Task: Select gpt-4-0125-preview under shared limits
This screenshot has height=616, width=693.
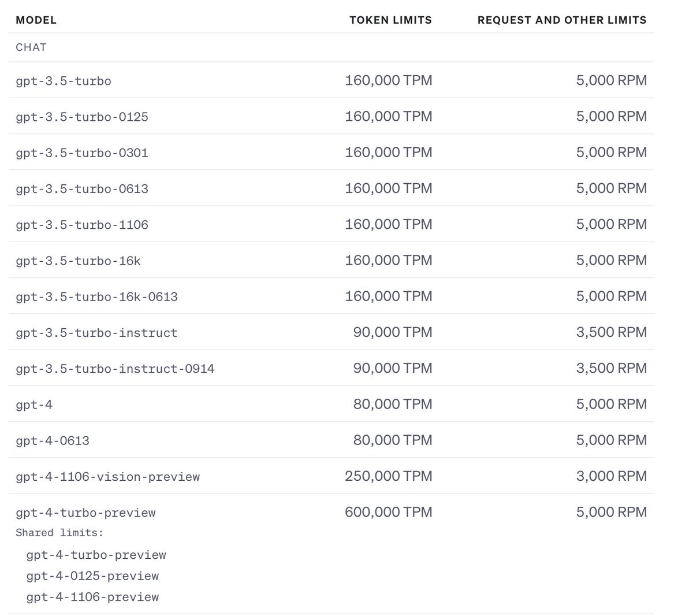Action: coord(92,576)
